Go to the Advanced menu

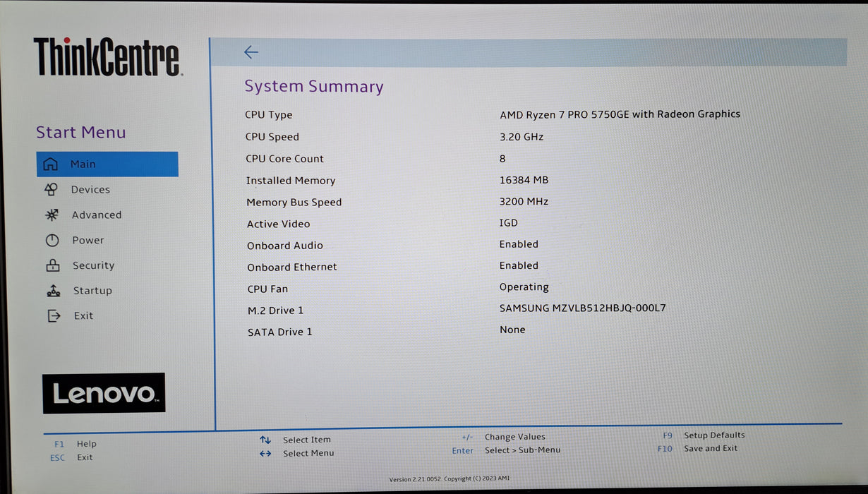(97, 215)
